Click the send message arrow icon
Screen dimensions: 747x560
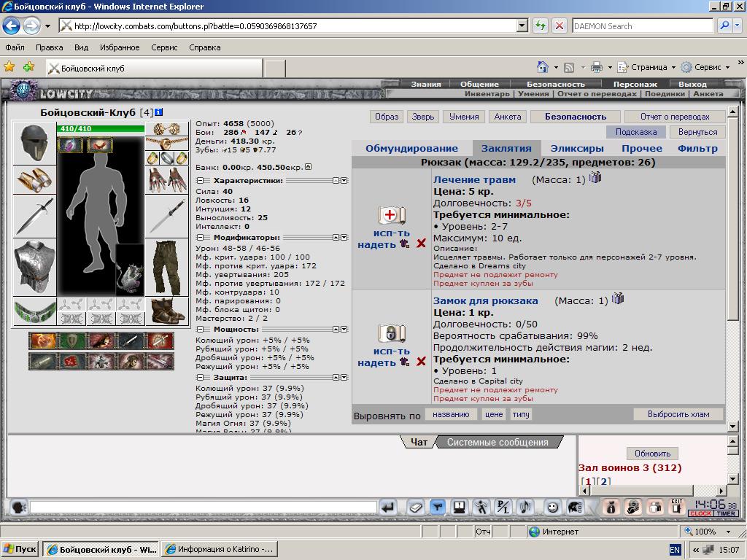(x=389, y=507)
